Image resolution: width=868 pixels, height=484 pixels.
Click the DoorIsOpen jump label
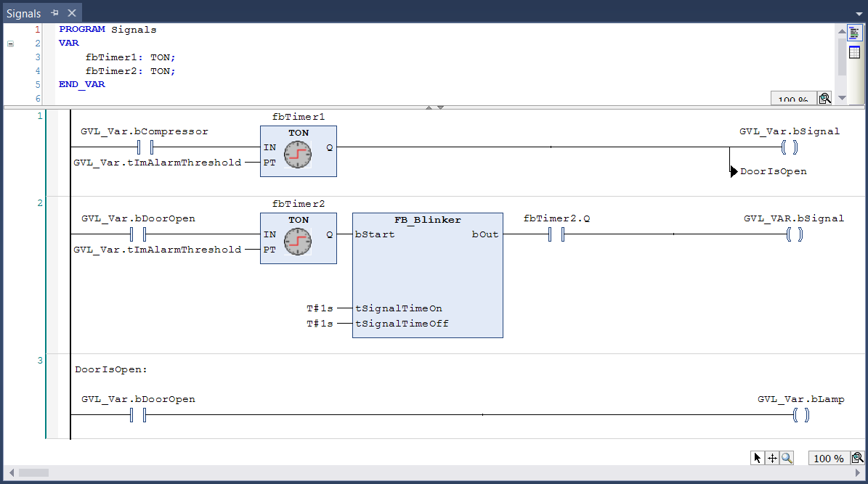(773, 171)
